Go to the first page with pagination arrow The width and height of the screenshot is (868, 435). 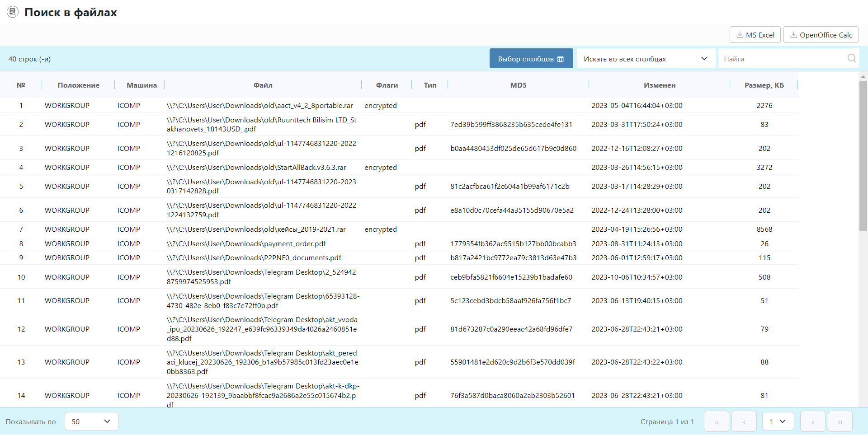pyautogui.click(x=716, y=421)
